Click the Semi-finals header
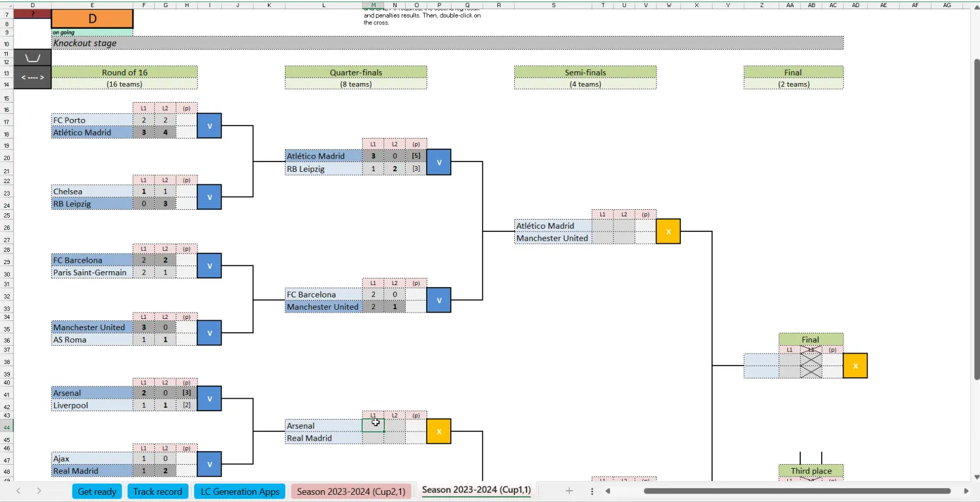 (585, 73)
